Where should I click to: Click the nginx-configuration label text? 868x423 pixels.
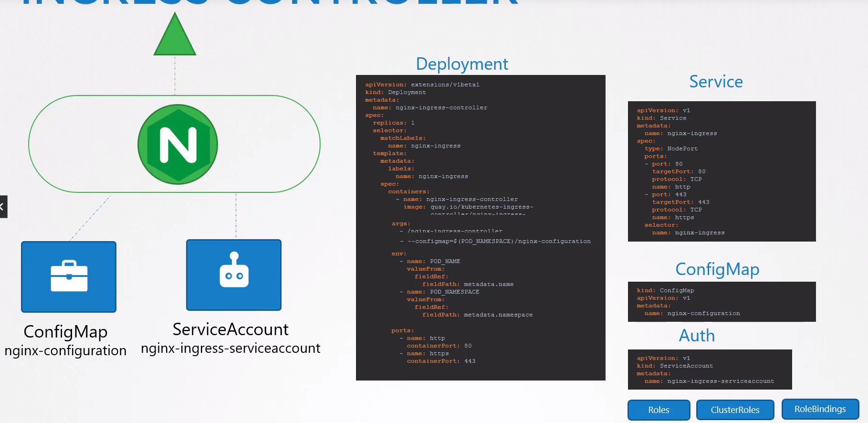65,350
